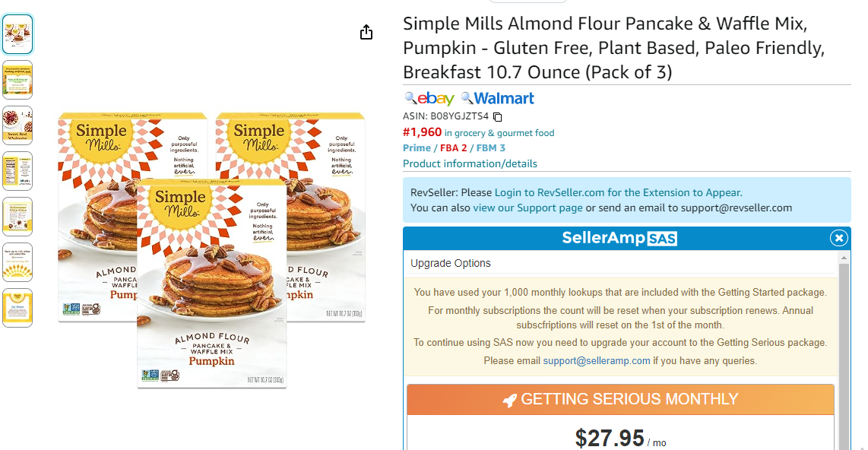Click the SellerAmp panel scrollbar up arrow
The height and width of the screenshot is (450, 868).
844,258
